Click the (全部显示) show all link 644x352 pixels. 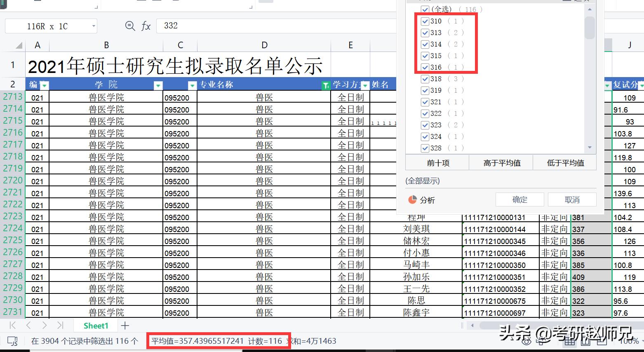point(423,181)
